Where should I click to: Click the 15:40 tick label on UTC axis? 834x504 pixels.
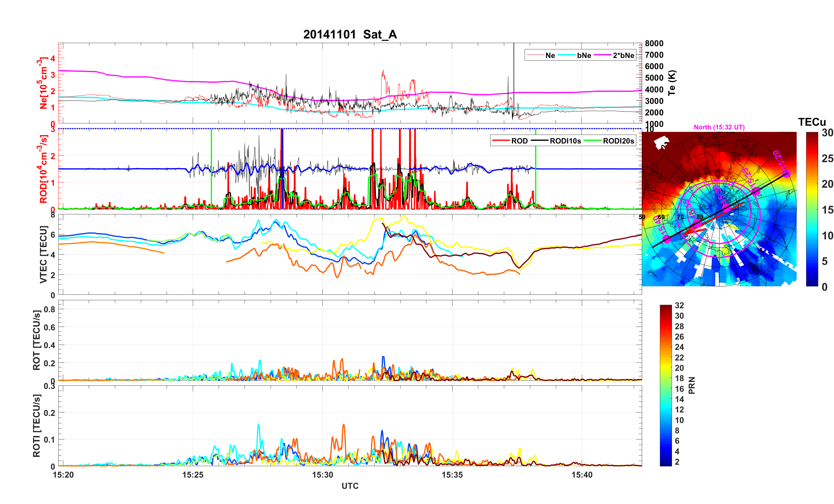pyautogui.click(x=582, y=474)
